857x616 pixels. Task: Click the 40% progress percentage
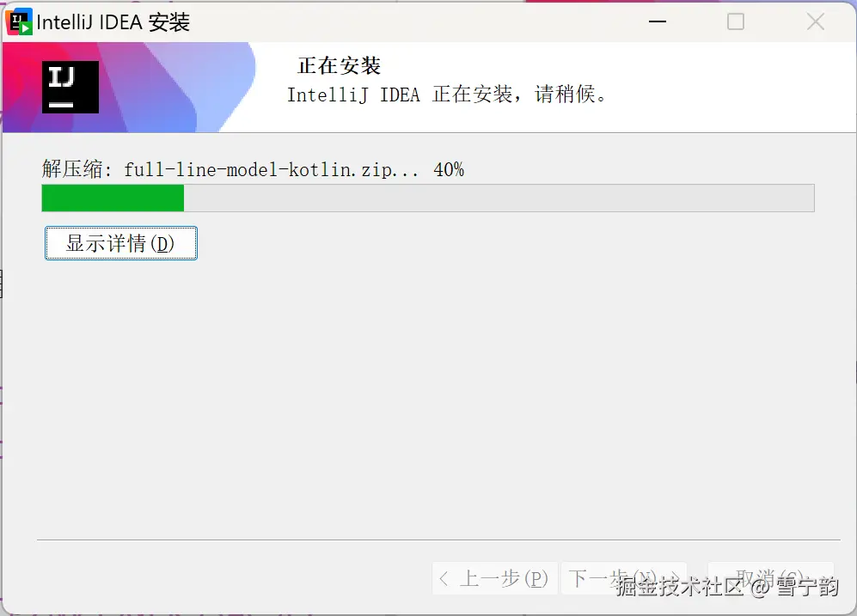449,169
